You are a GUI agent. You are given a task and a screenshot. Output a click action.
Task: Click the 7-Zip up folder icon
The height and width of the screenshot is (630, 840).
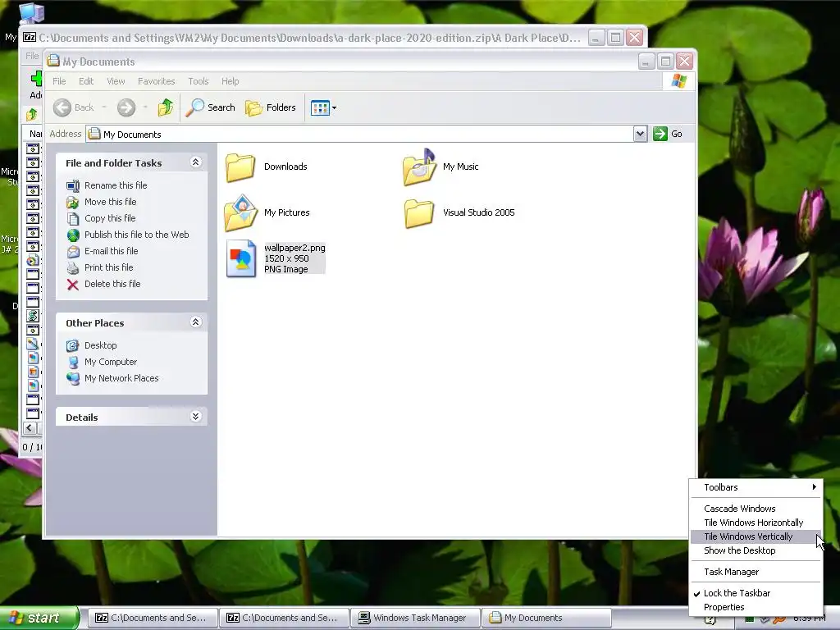(x=32, y=114)
